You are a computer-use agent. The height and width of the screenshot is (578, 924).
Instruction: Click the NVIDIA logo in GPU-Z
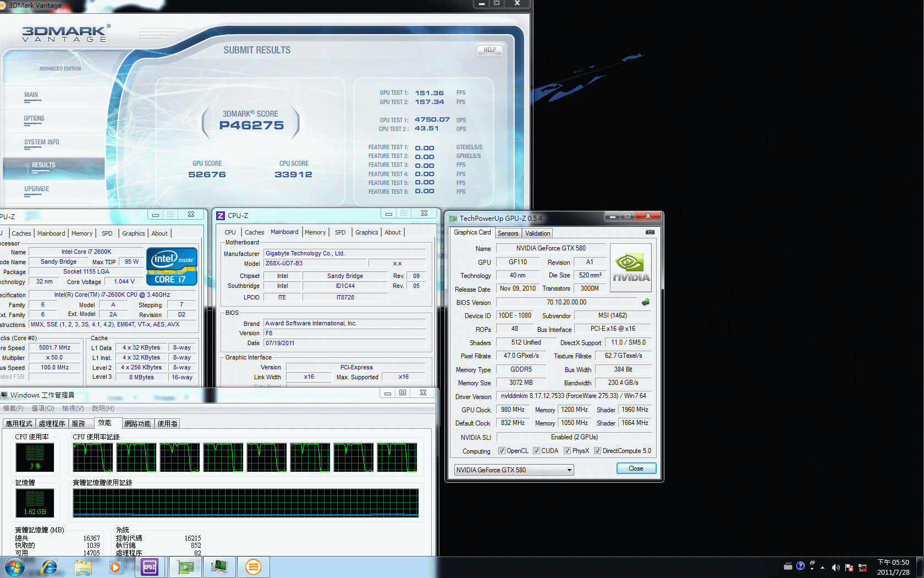click(631, 268)
